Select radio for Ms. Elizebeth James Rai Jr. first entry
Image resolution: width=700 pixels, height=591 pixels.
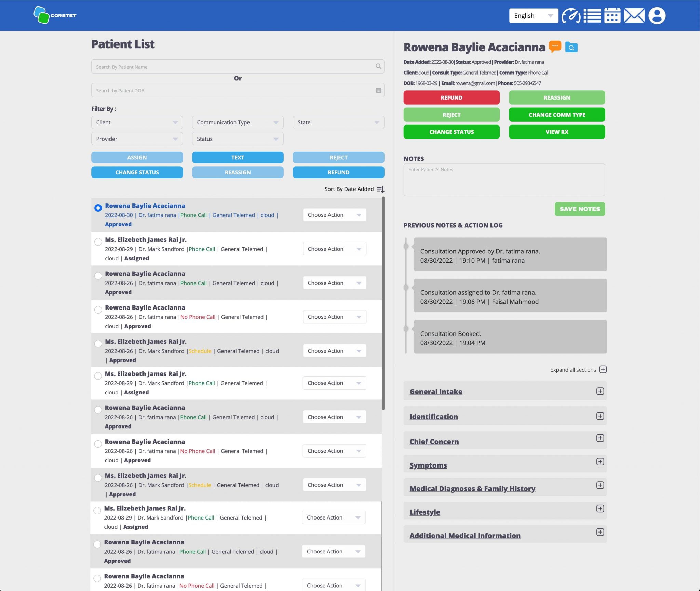tap(98, 242)
